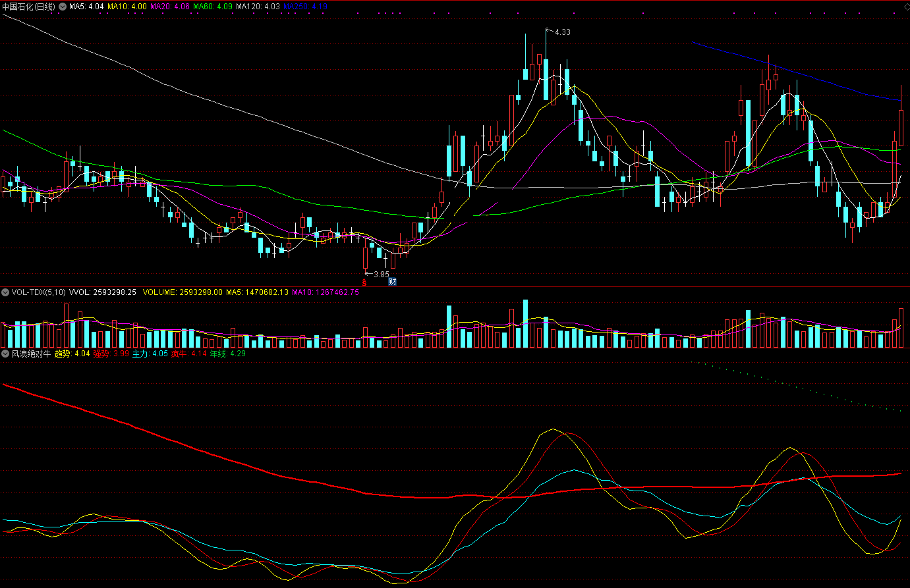Click the volume MA10: 1267462.75 label
This screenshot has height=588, width=910.
326,292
